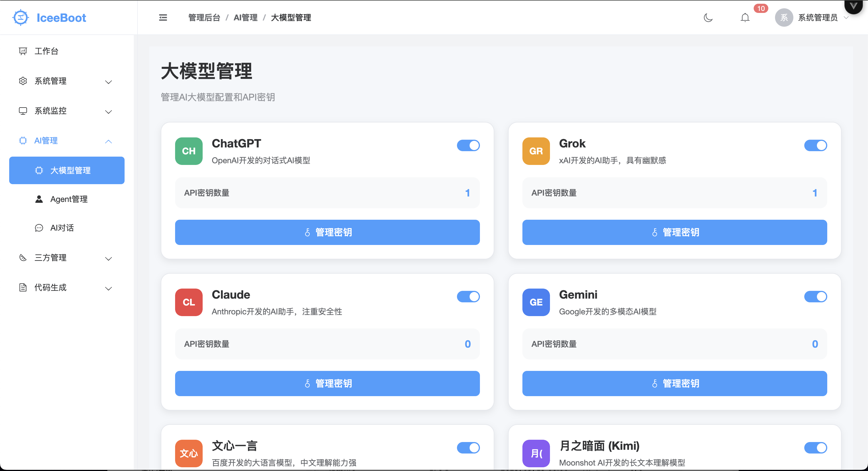
Task: Click the 文心一言 card title
Action: [x=235, y=446]
